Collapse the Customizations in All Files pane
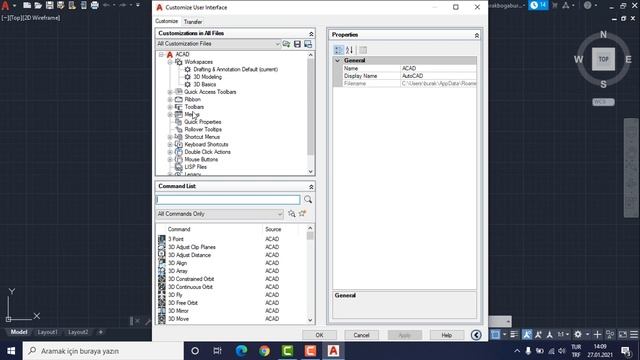 point(311,33)
